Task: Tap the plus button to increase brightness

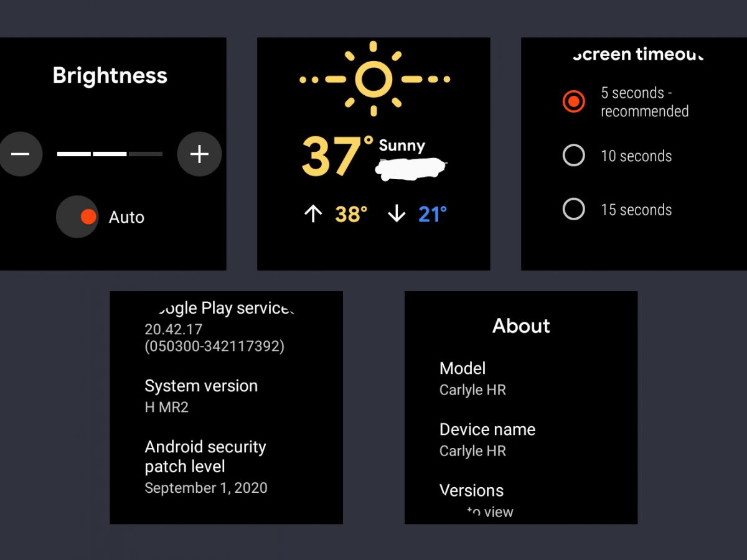Action: [x=199, y=154]
